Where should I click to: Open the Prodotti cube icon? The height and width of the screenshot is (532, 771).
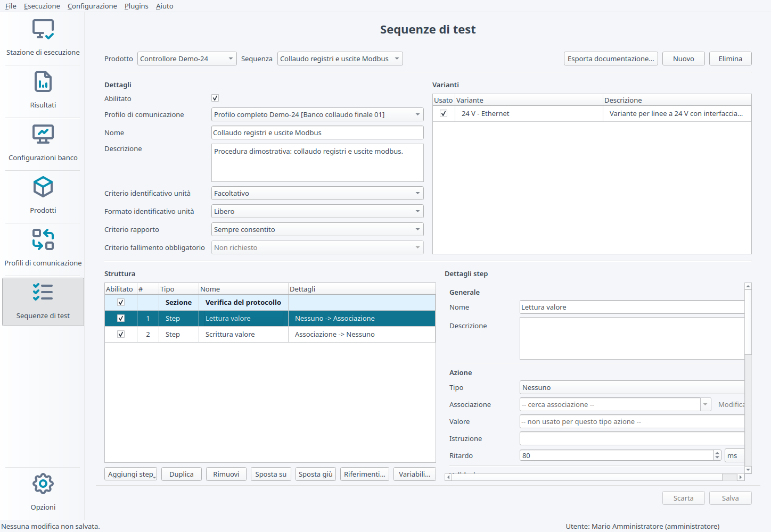(43, 187)
